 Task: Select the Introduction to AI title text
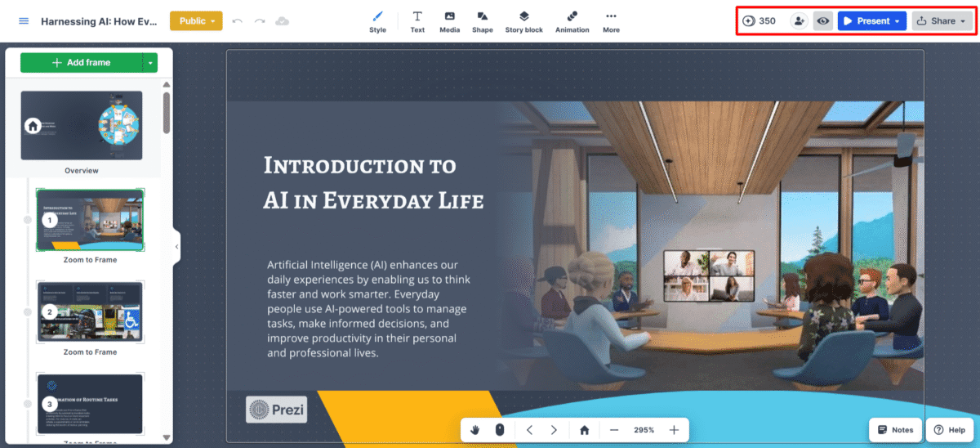pyautogui.click(x=373, y=182)
